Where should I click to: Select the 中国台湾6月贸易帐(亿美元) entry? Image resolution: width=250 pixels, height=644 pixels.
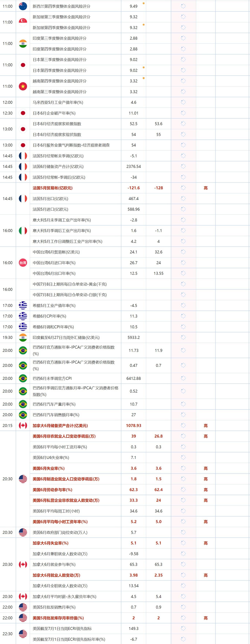click(x=56, y=252)
